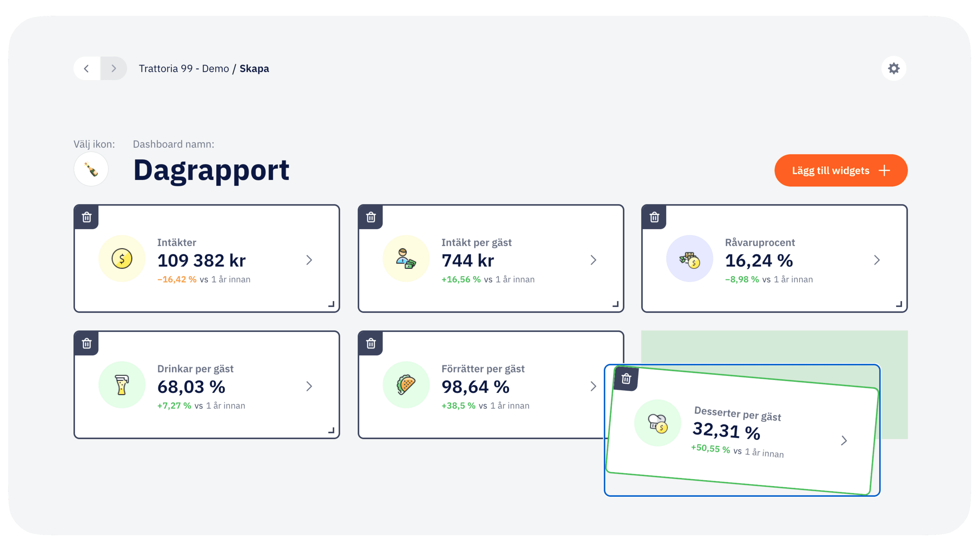Viewport: 980px width, 551px height.
Task: Click the taco icon in Förrätter widget
Action: click(x=406, y=385)
